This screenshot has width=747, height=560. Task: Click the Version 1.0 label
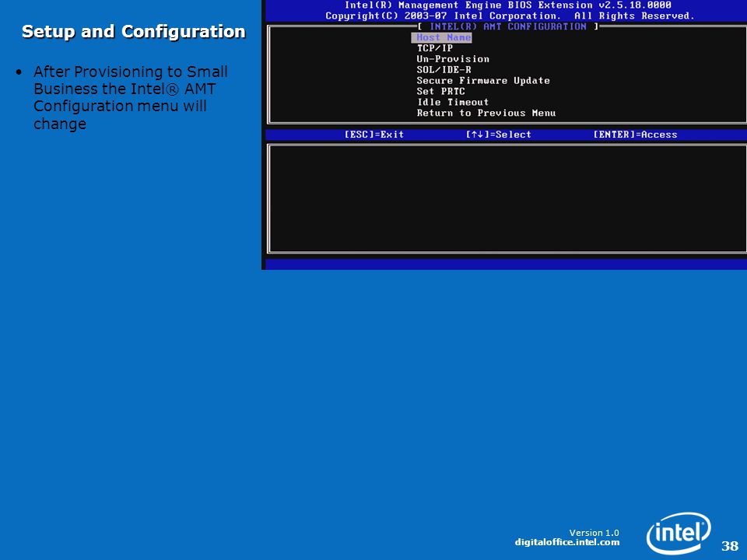point(594,533)
